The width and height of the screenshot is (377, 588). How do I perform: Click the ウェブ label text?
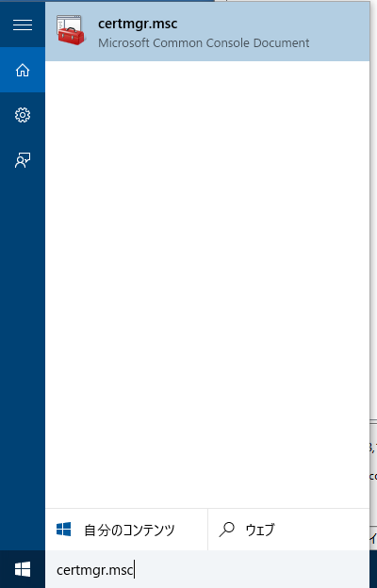260,530
